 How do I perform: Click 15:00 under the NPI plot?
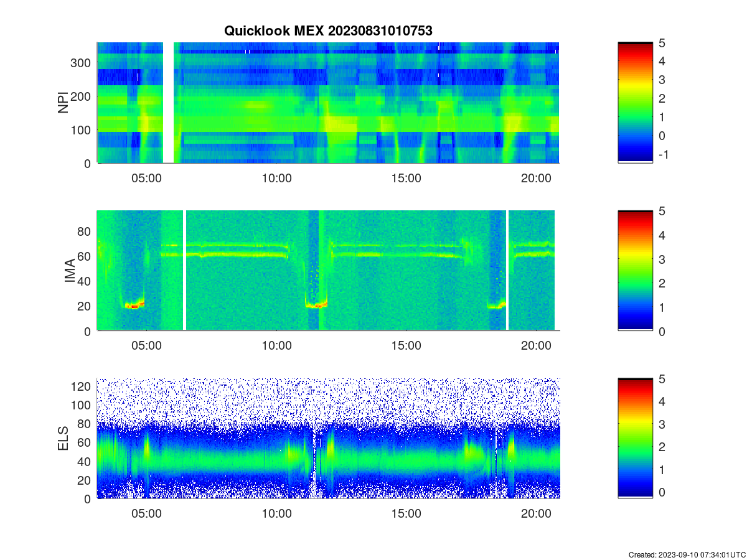click(406, 179)
